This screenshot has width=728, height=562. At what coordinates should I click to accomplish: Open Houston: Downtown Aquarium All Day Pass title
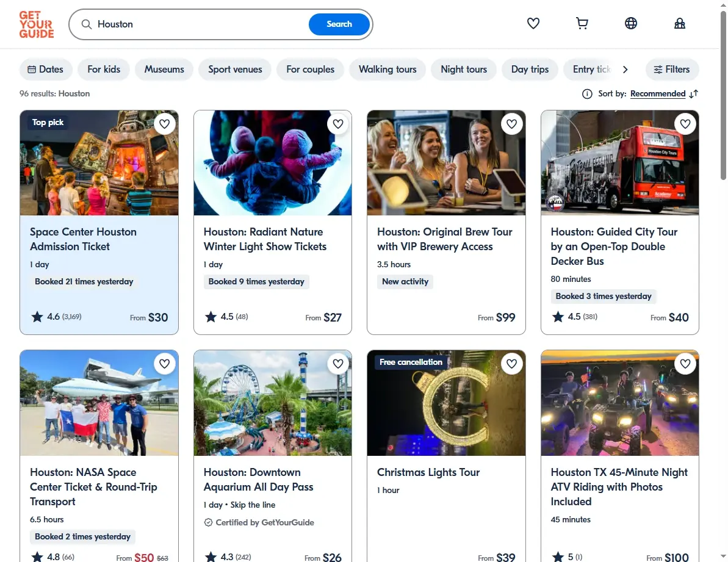coord(258,480)
